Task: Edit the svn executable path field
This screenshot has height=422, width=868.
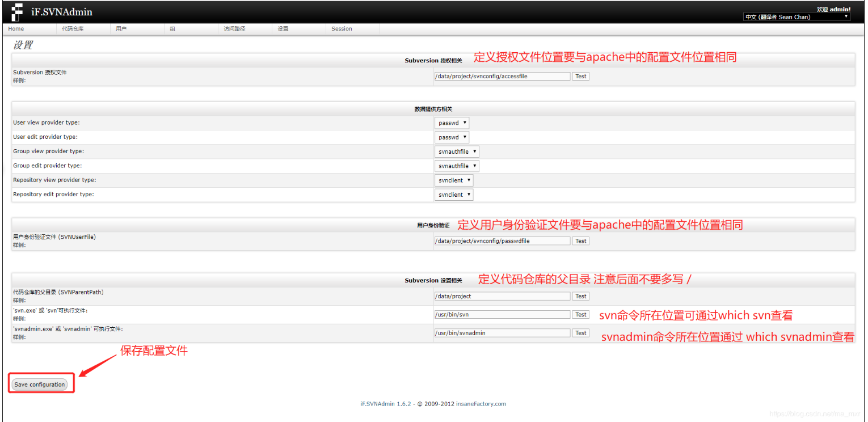Action: pyautogui.click(x=502, y=314)
